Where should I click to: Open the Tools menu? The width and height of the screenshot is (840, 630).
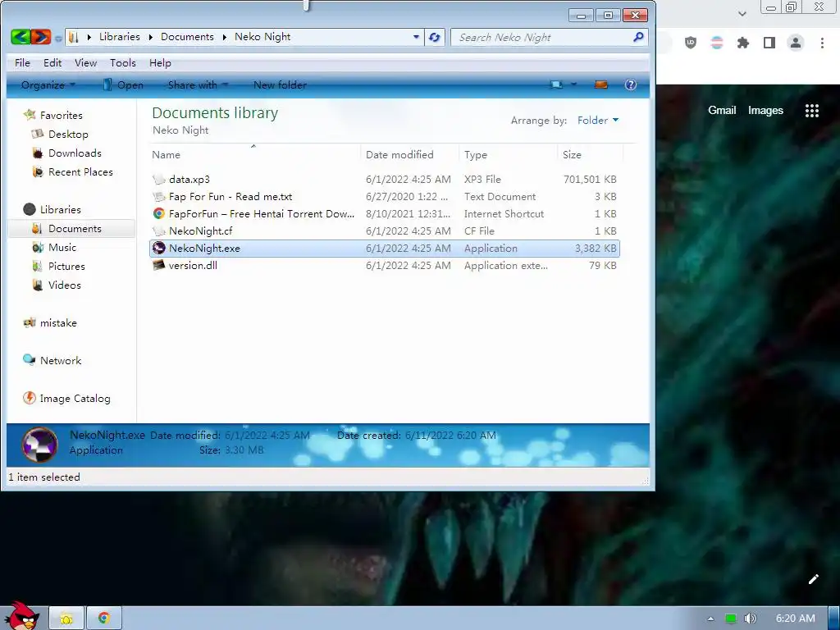point(123,62)
